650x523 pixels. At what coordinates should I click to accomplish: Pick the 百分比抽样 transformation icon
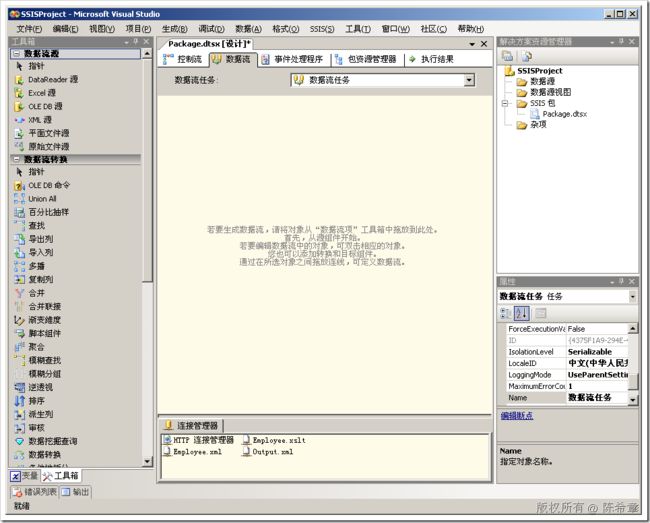click(x=19, y=213)
